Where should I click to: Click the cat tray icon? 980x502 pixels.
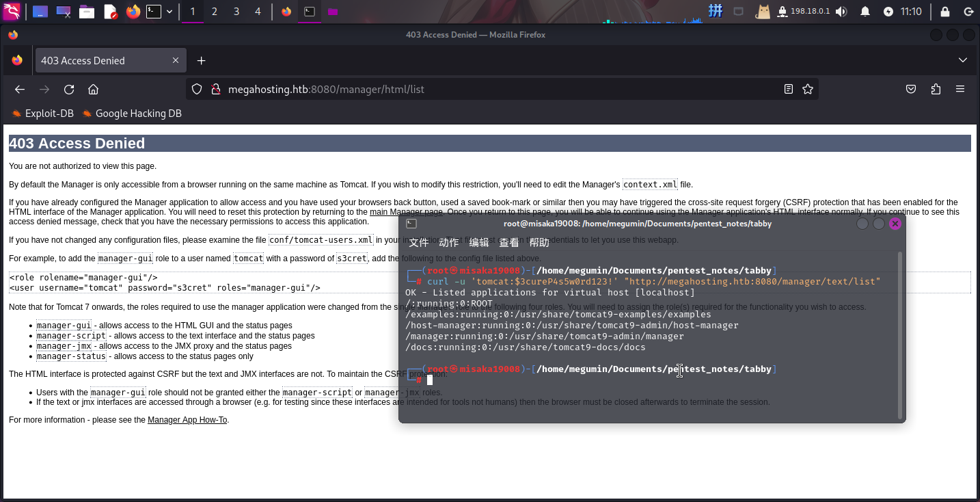tap(763, 12)
